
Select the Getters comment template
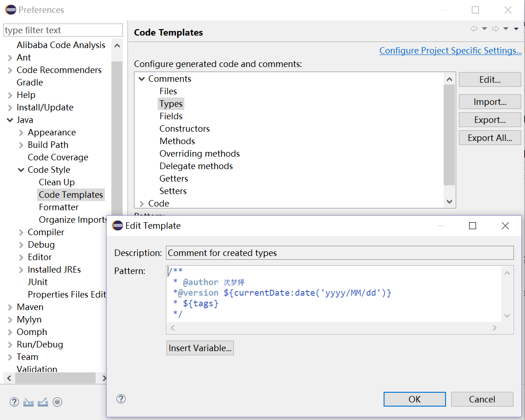click(174, 178)
